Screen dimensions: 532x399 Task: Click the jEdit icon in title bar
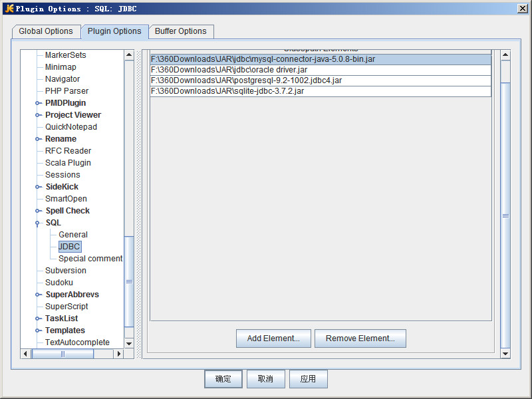(x=9, y=8)
